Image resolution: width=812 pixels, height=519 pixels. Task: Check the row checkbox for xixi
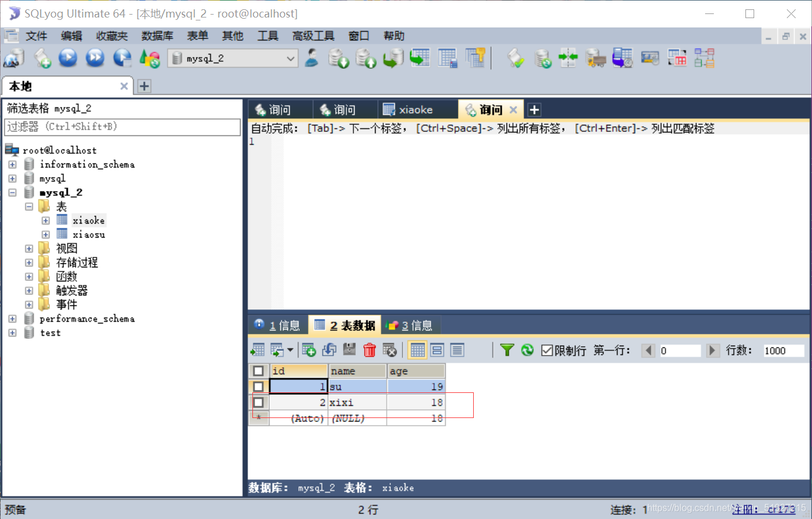pyautogui.click(x=258, y=402)
